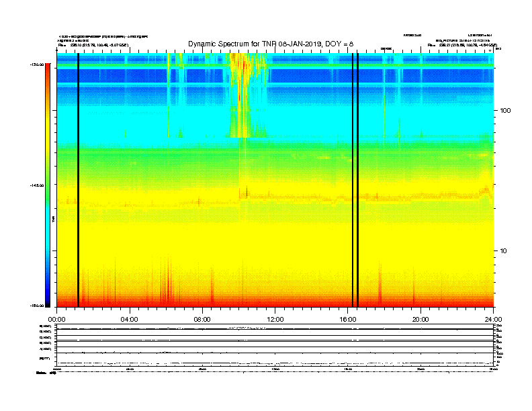The height and width of the screenshot is (411, 532).
Task: Click the first black gap line after 16:00
Action: (x=353, y=180)
